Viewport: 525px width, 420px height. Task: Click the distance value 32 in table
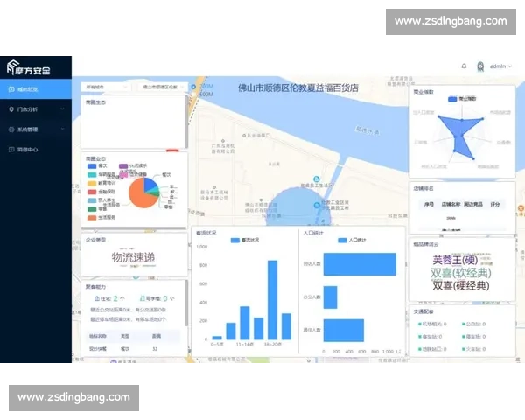point(155,349)
